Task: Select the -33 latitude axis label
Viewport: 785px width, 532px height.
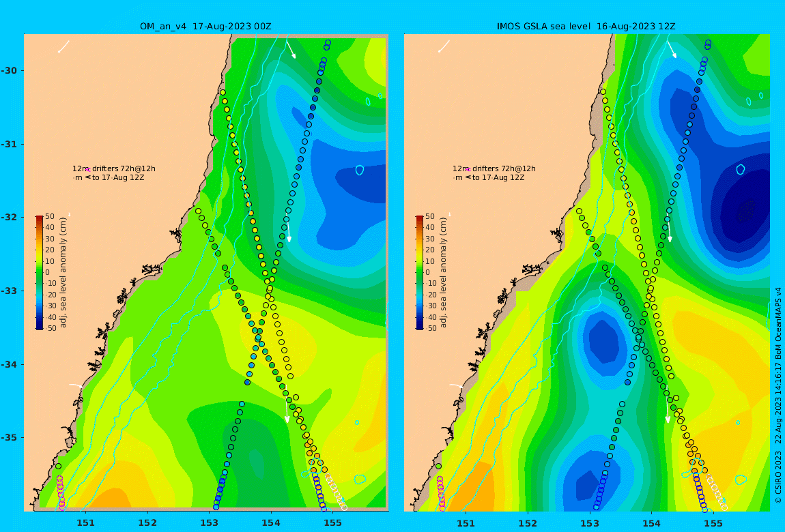Action: [x=8, y=291]
